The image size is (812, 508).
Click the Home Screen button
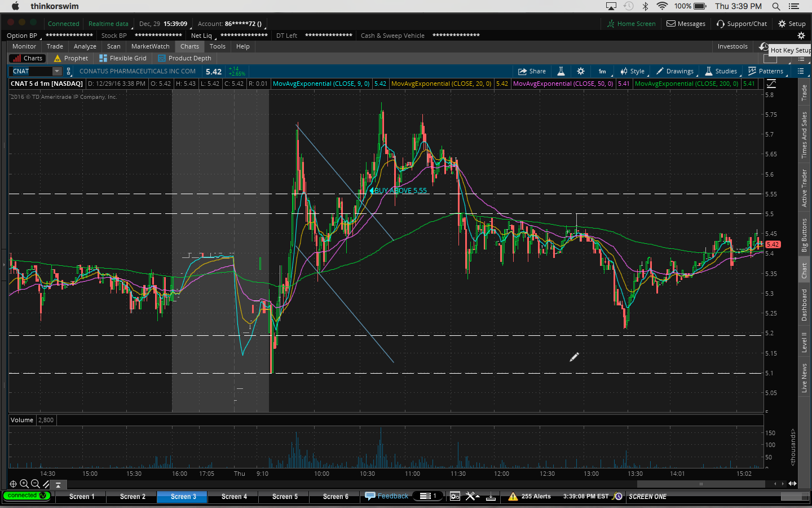(x=631, y=24)
